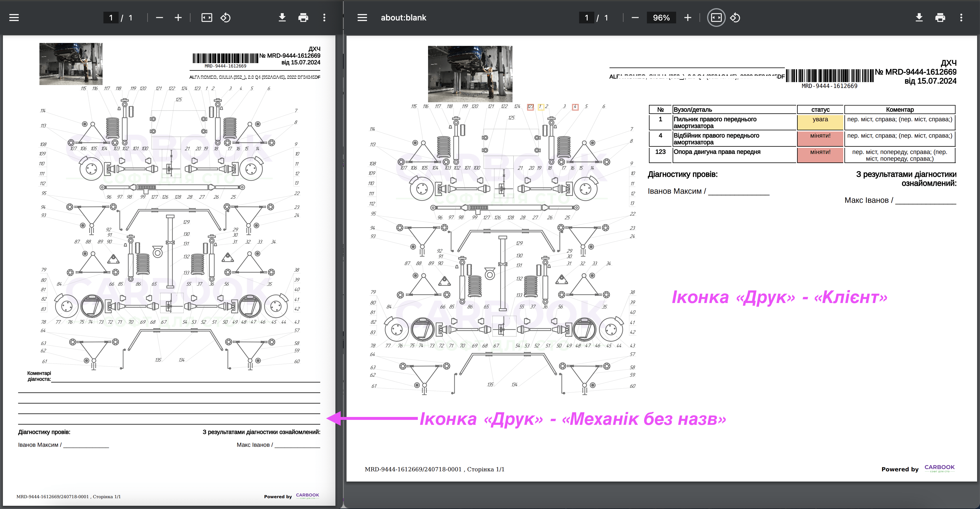
Task: Zoom in on the right PDF
Action: pos(688,18)
